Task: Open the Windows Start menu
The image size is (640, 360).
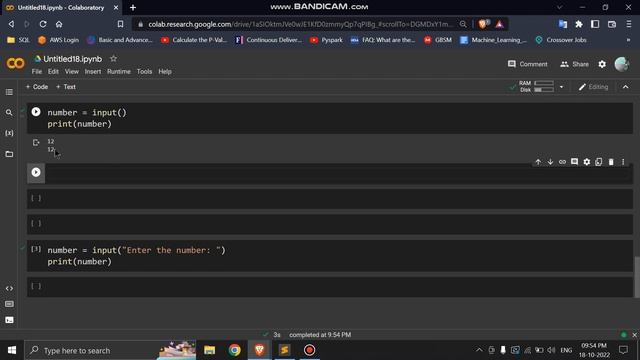Action: pyautogui.click(x=12, y=350)
